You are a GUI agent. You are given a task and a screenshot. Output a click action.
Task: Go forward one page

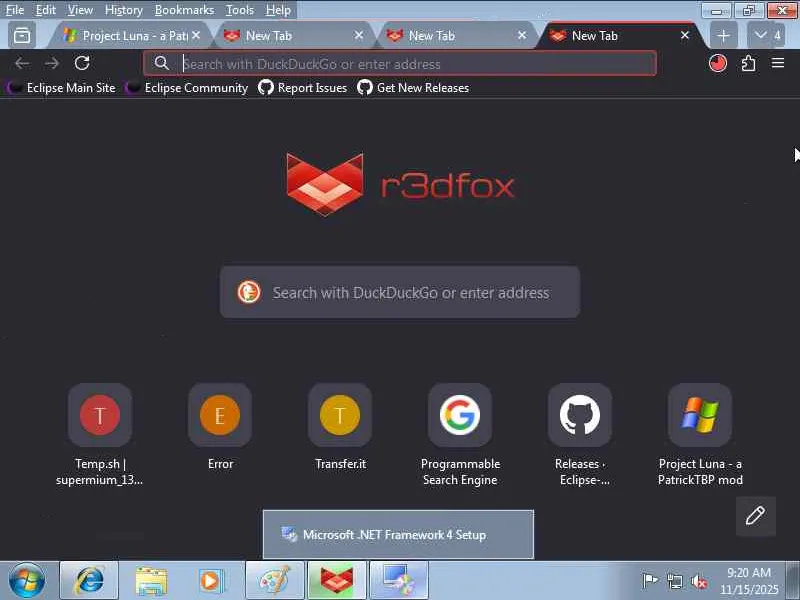[x=52, y=63]
